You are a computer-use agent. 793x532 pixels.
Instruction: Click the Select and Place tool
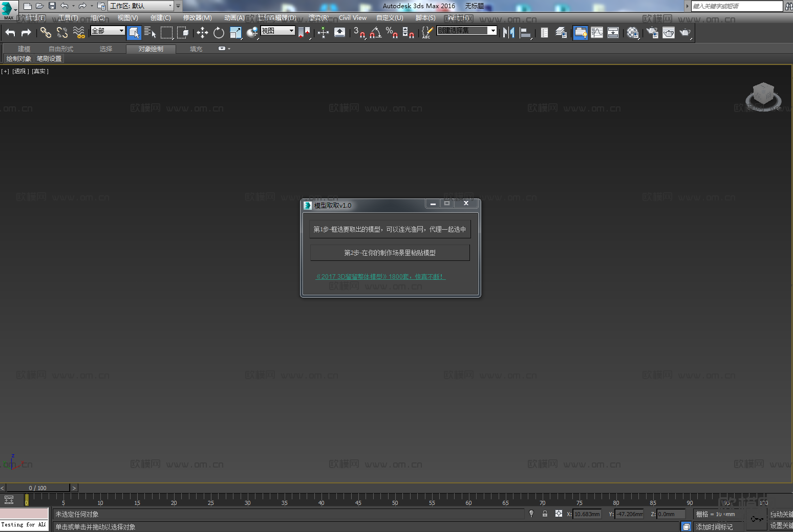coord(252,33)
